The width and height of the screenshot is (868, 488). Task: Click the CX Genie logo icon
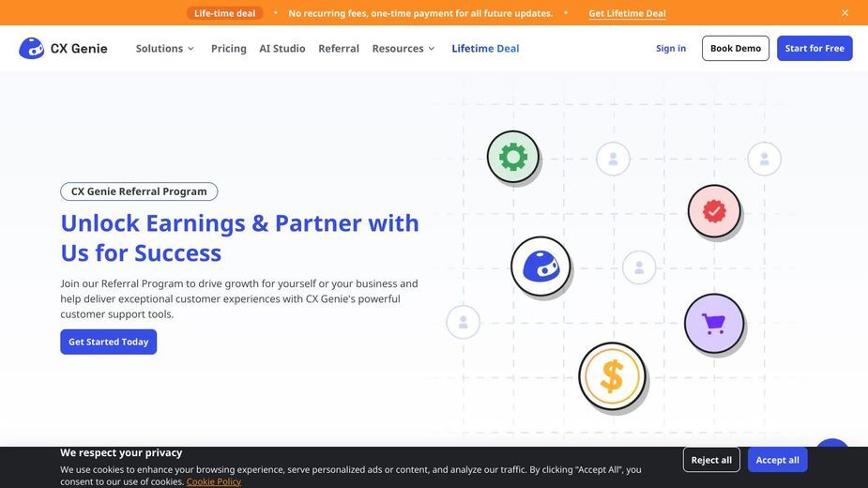click(32, 48)
